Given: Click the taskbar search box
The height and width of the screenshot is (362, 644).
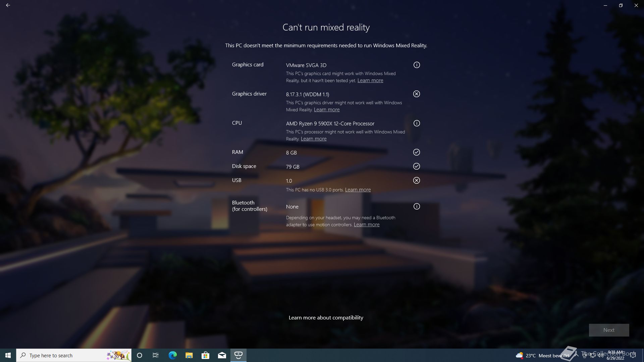Looking at the screenshot, I should [x=74, y=355].
